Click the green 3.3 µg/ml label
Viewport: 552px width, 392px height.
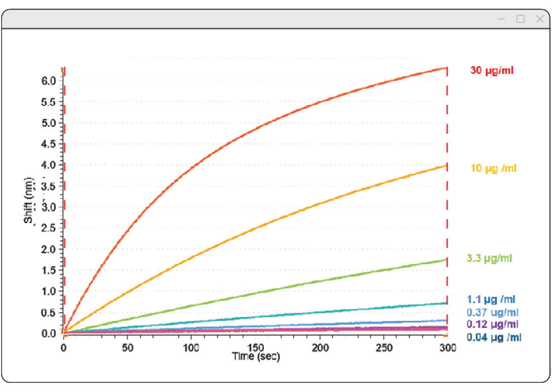(x=489, y=259)
